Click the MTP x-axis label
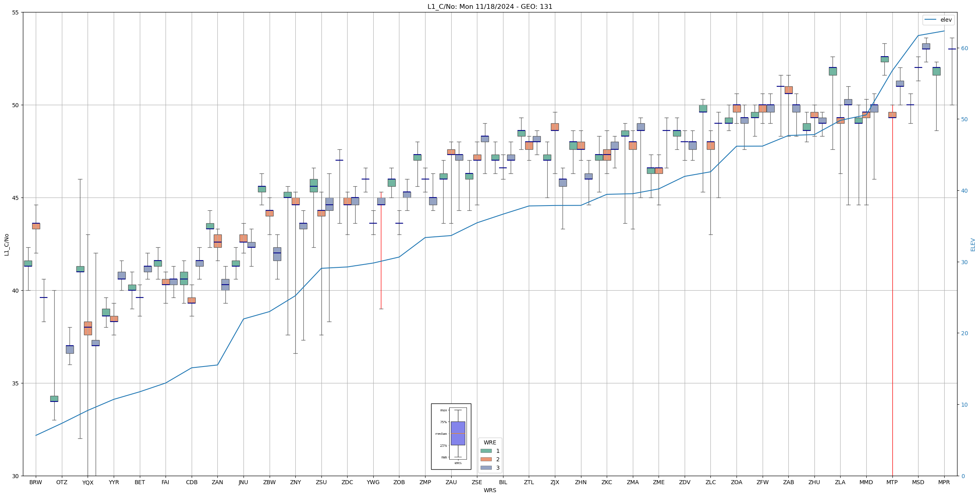The height and width of the screenshot is (497, 980). click(x=892, y=482)
